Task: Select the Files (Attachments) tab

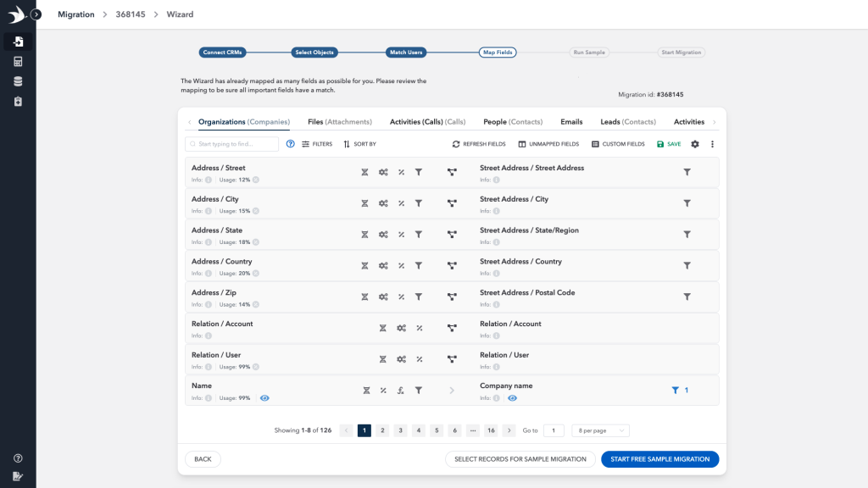Action: coord(337,122)
